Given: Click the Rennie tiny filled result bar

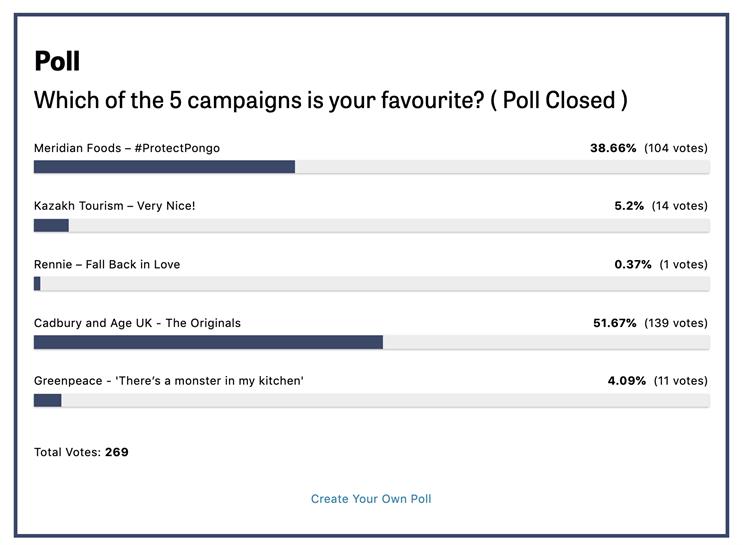Looking at the screenshot, I should point(37,283).
